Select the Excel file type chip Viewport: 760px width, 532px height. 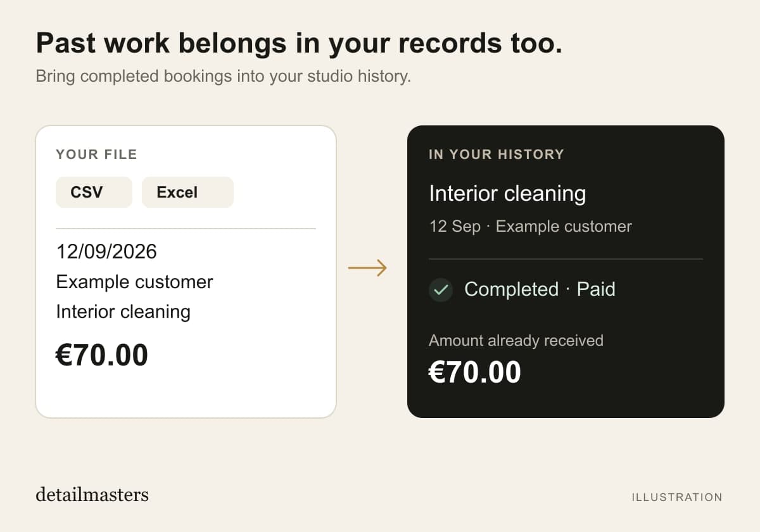pos(187,192)
